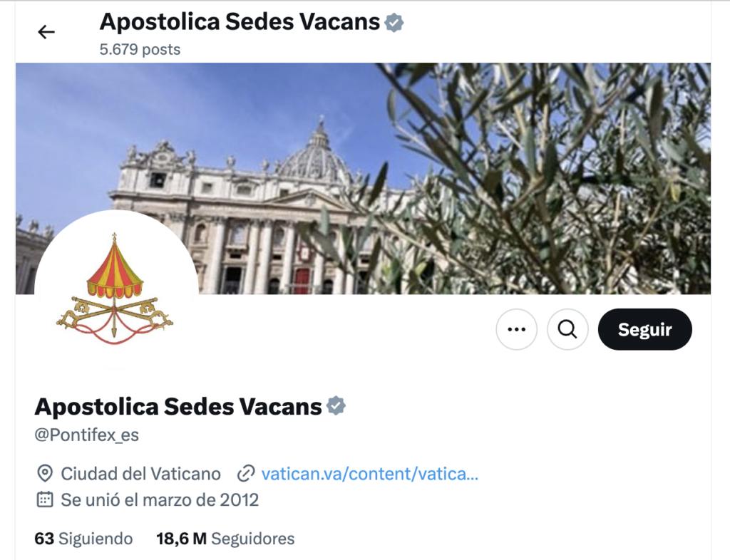Click the 5.679 posts count
Image resolution: width=730 pixels, height=560 pixels.
coord(140,50)
